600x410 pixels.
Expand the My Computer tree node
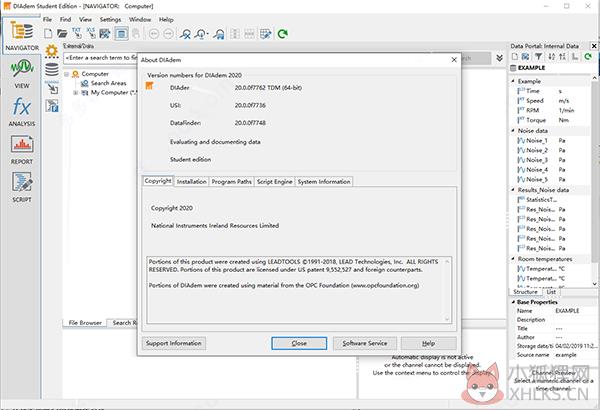pos(76,93)
